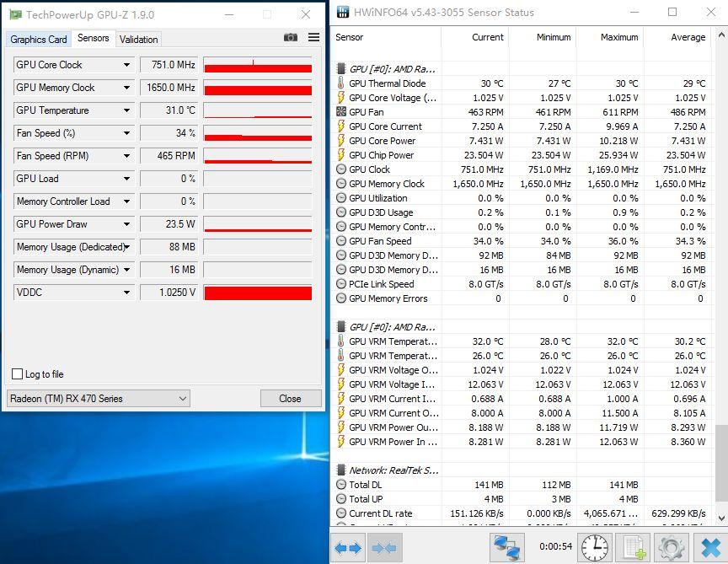Click the HWiNFO scrollbar up arrow

coord(721,35)
